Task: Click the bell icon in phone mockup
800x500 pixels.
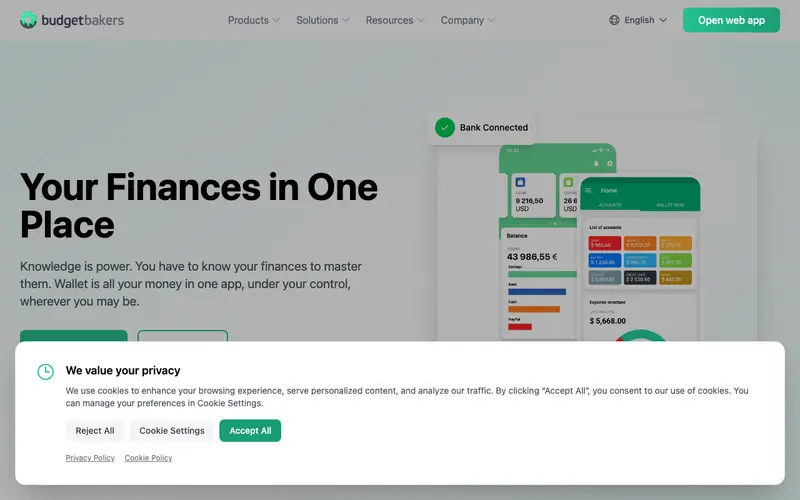Action: coord(596,163)
